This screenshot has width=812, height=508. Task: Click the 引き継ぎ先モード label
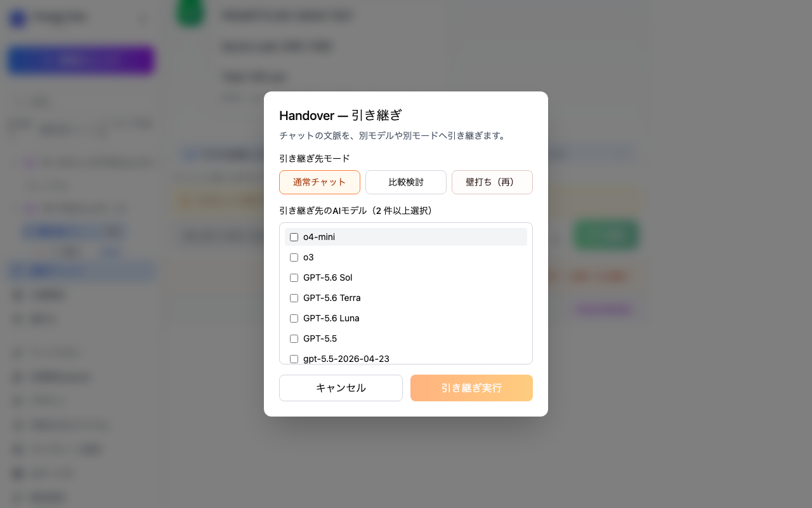315,158
